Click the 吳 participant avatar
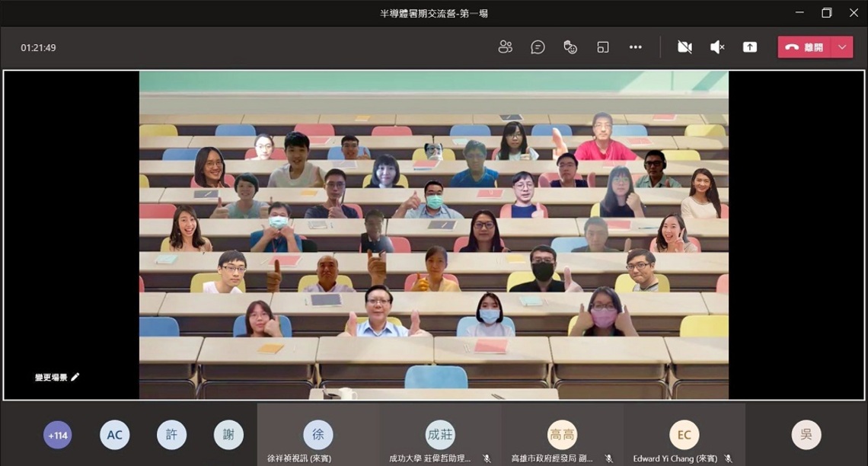 click(806, 435)
